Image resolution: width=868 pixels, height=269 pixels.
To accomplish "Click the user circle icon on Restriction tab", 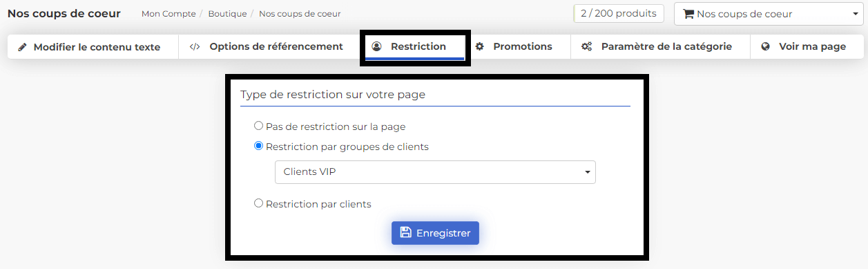I will pos(376,47).
